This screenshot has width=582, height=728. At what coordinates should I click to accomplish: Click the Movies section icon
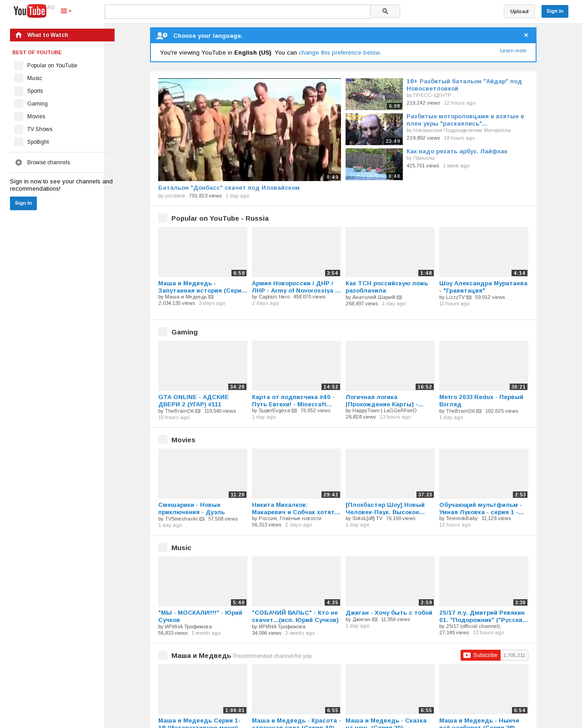[163, 440]
